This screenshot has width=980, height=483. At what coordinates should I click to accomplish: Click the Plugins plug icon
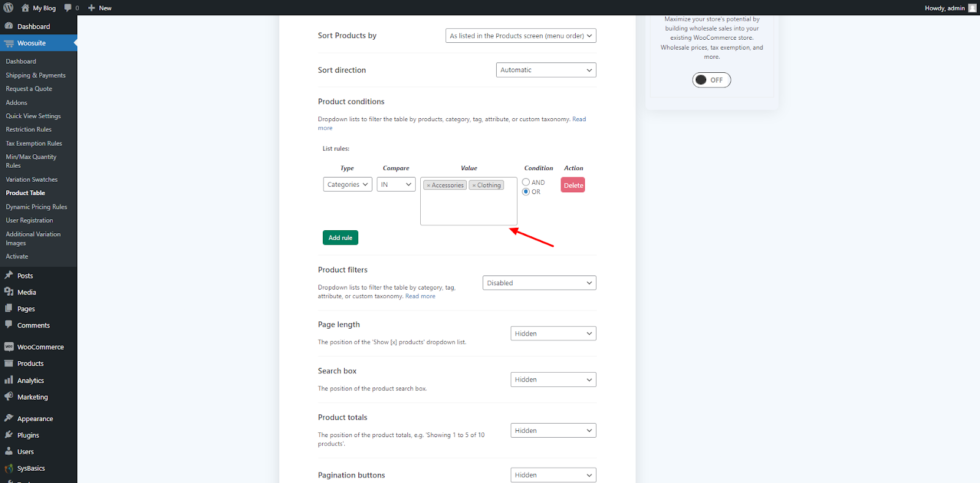point(9,435)
